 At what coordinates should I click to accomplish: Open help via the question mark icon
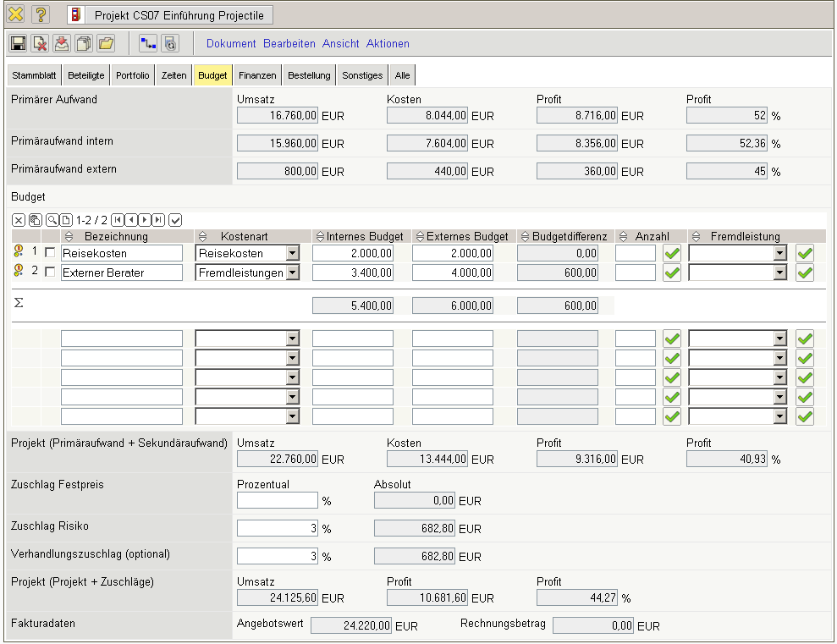coord(41,14)
